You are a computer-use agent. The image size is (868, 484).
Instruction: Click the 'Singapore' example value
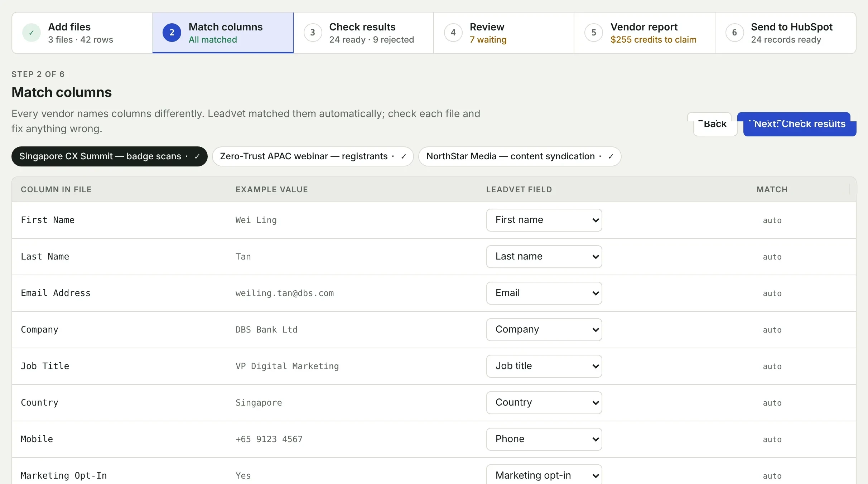(x=259, y=403)
